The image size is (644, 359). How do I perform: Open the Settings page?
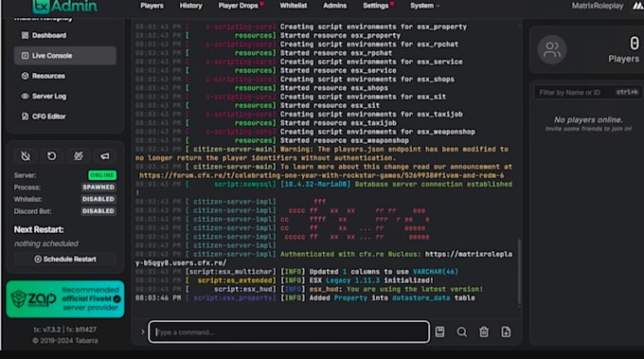(x=375, y=6)
